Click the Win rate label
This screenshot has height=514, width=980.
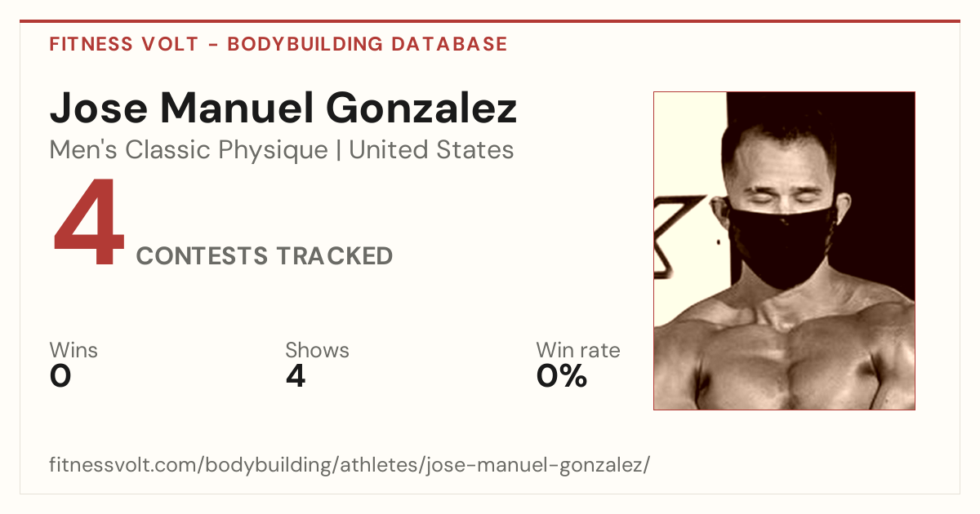coord(578,350)
